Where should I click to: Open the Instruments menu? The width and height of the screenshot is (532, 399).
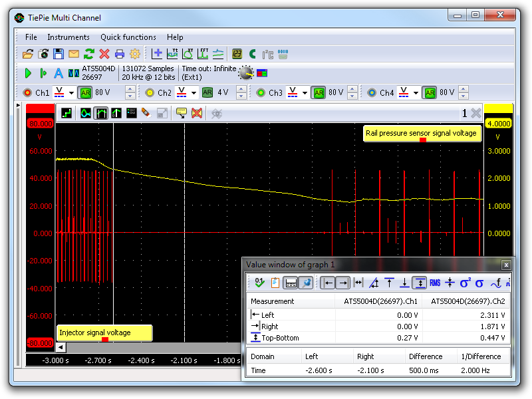coord(68,37)
